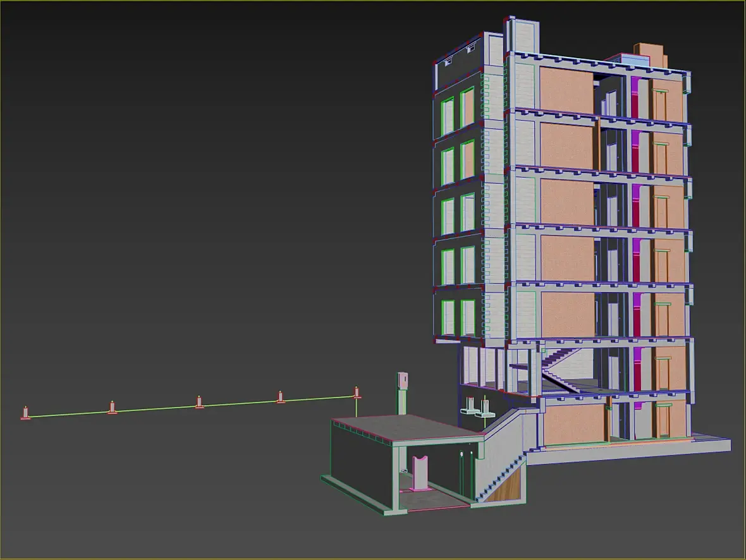746x560 pixels.
Task: Select the large orange wall panel, top floor
Action: (x=566, y=90)
